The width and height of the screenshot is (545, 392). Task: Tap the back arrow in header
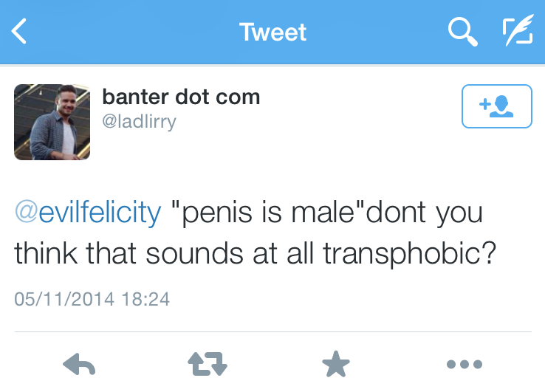coord(20,32)
